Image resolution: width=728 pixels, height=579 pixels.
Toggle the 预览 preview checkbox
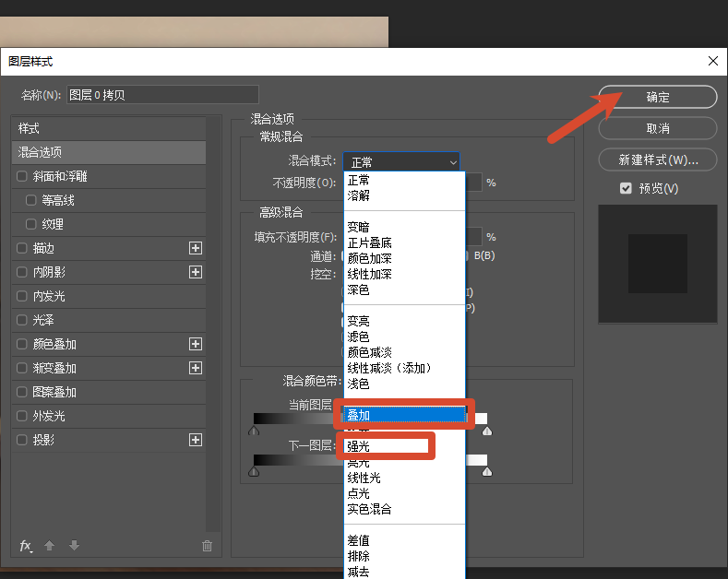[626, 188]
